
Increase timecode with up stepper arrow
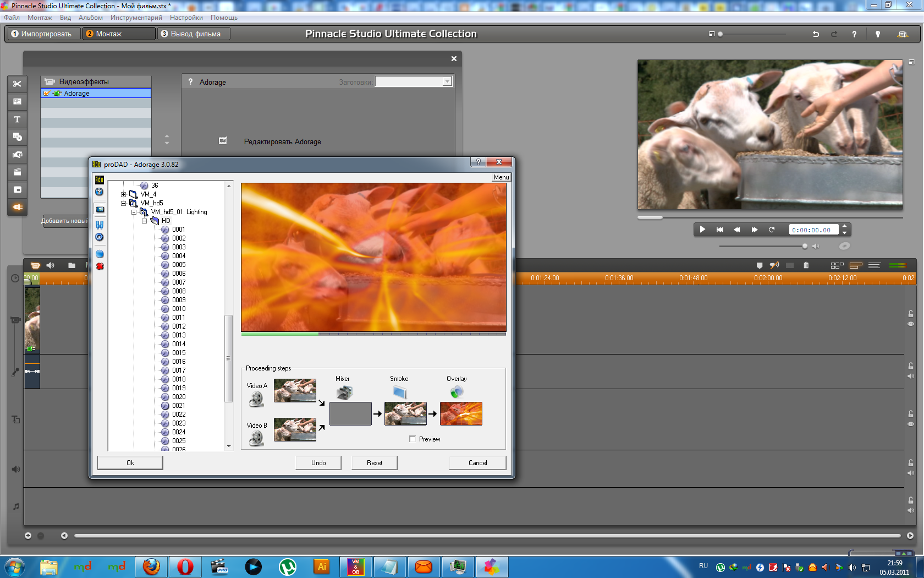point(845,226)
